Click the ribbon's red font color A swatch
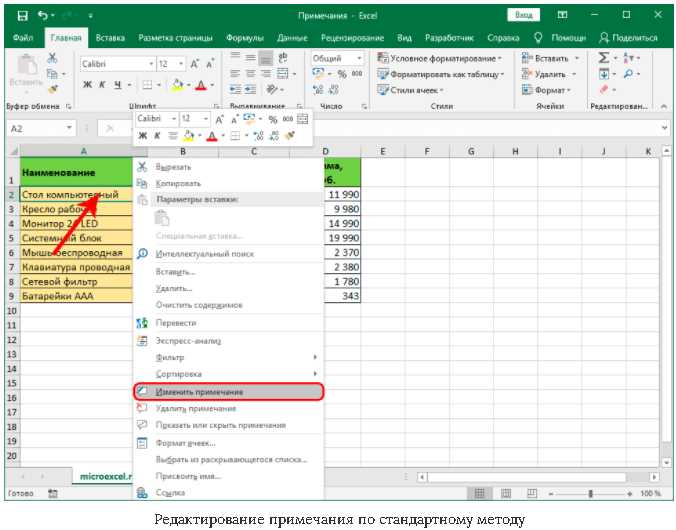Image resolution: width=676 pixels, height=530 pixels. pos(201,85)
